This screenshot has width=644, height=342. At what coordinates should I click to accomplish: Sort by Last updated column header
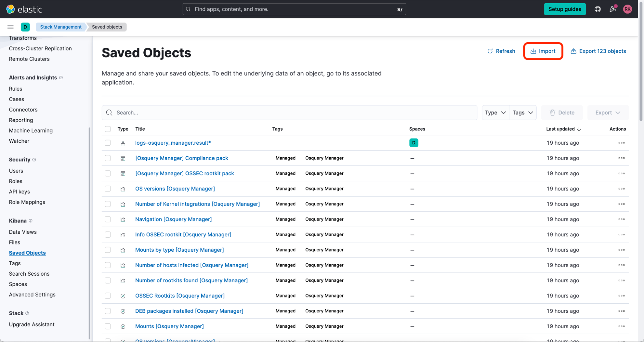click(x=563, y=129)
